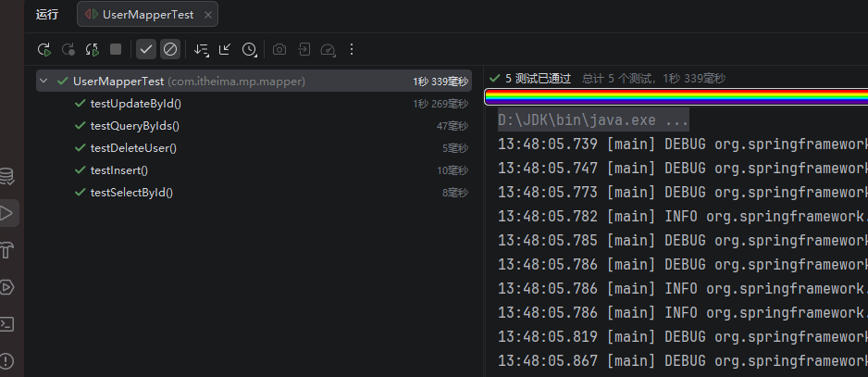Screen dimensions: 868x377
Task: Open the Run tool window sidebar icon
Action: click(6, 213)
